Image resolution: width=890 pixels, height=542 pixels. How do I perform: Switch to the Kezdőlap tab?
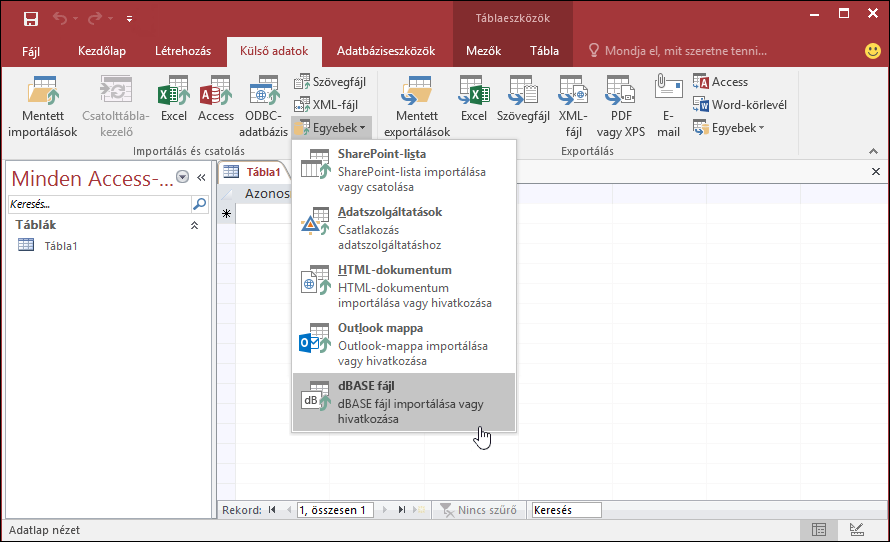click(x=102, y=51)
